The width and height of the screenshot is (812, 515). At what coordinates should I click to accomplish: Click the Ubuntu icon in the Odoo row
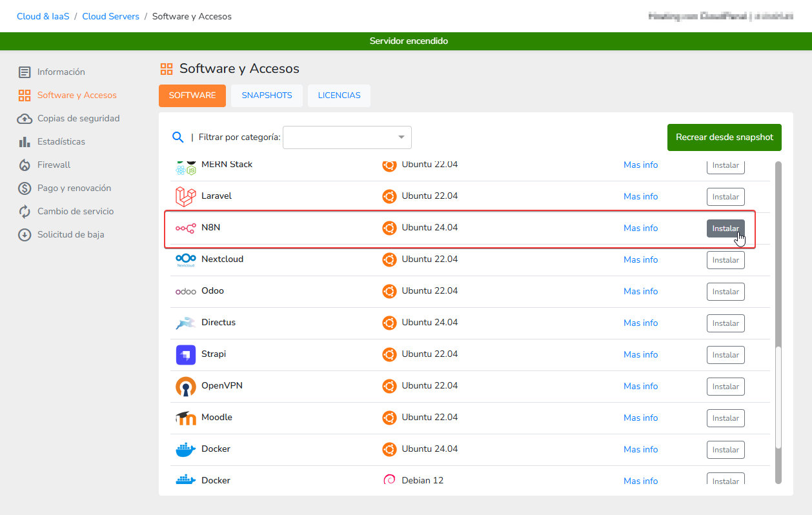tap(389, 291)
